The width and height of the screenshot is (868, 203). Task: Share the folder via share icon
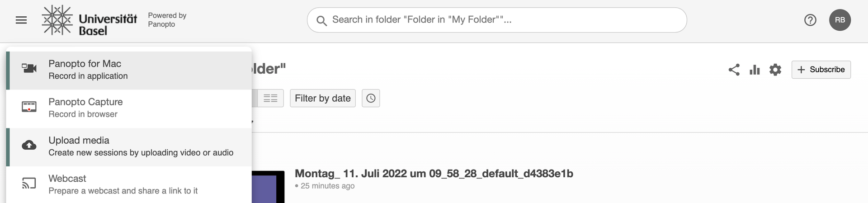(x=734, y=70)
